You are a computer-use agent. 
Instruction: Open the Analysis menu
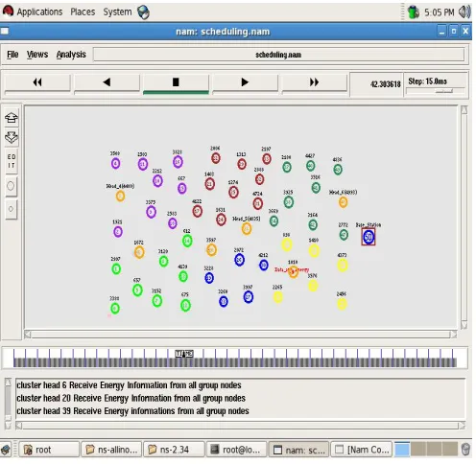click(x=71, y=55)
